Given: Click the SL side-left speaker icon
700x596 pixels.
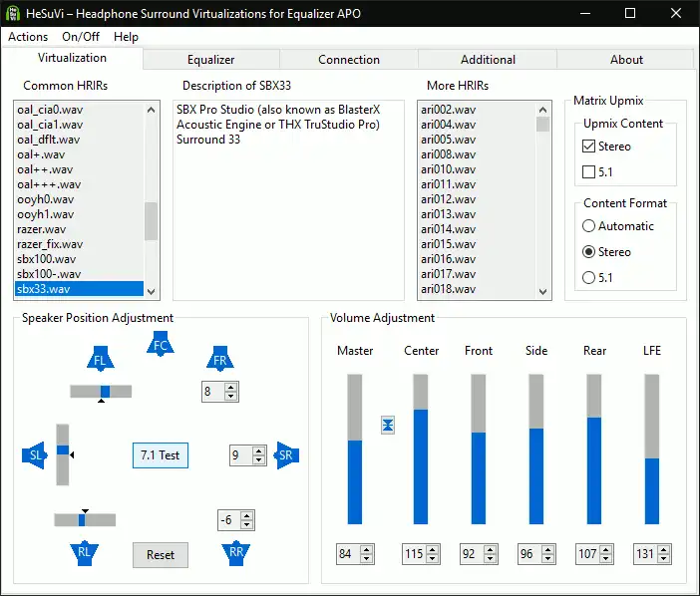Looking at the screenshot, I should pyautogui.click(x=35, y=455).
